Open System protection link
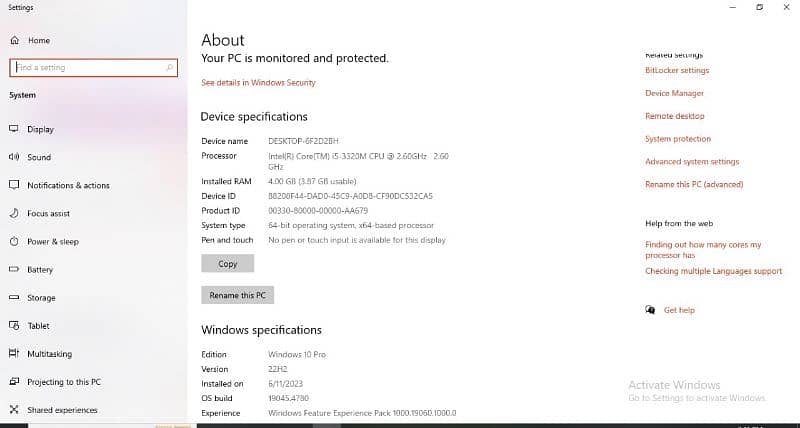The height and width of the screenshot is (428, 800). coord(678,139)
